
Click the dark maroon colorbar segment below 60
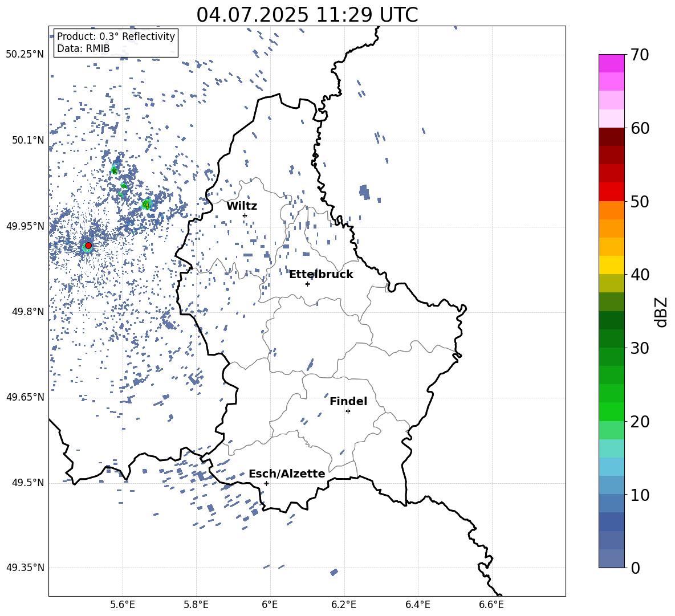coord(611,137)
